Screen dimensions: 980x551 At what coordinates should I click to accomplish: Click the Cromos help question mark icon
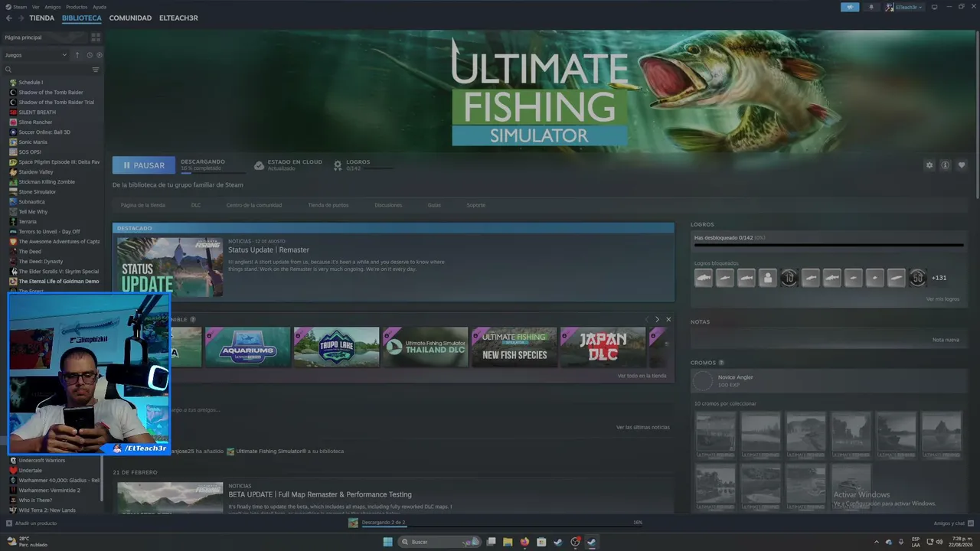(x=721, y=363)
